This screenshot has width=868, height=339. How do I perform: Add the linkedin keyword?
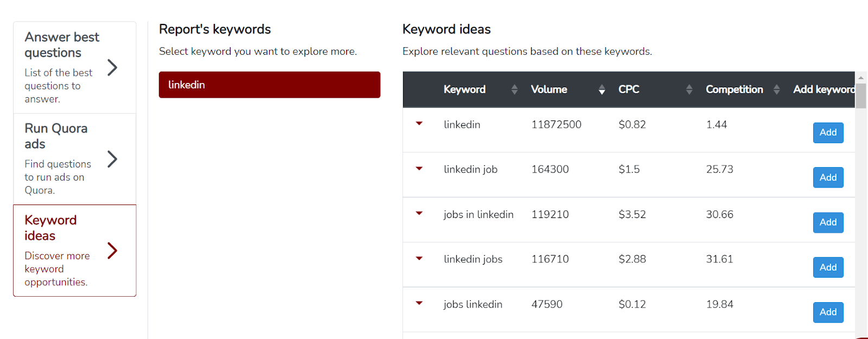828,133
